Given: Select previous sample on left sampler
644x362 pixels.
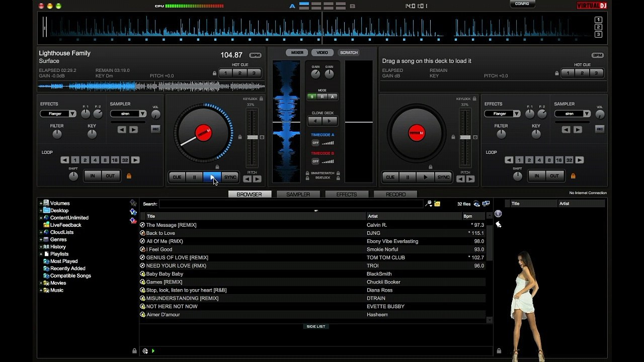Looking at the screenshot, I should (122, 129).
